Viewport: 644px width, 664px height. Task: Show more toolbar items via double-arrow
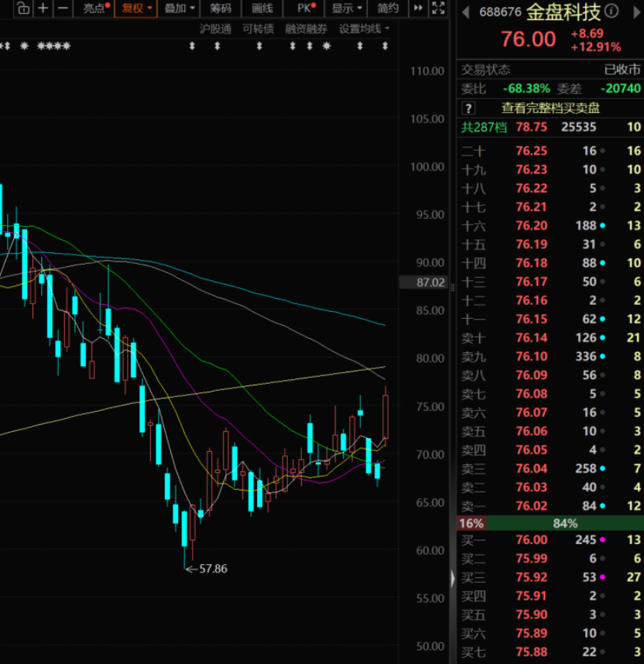[418, 8]
